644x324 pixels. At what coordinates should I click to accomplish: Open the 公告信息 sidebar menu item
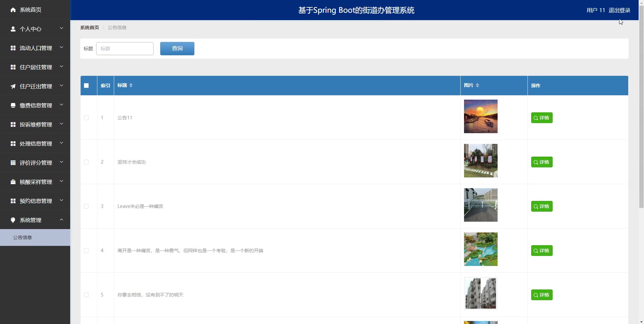coord(22,237)
